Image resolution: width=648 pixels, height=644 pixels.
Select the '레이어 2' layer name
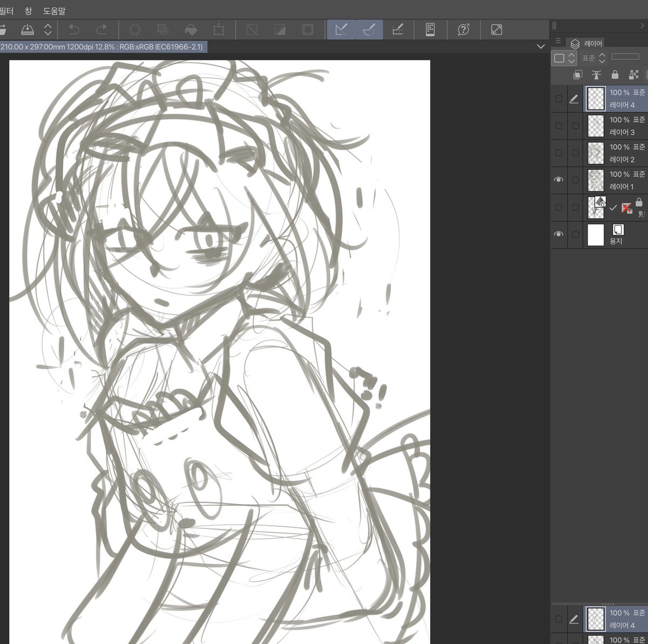pos(622,159)
